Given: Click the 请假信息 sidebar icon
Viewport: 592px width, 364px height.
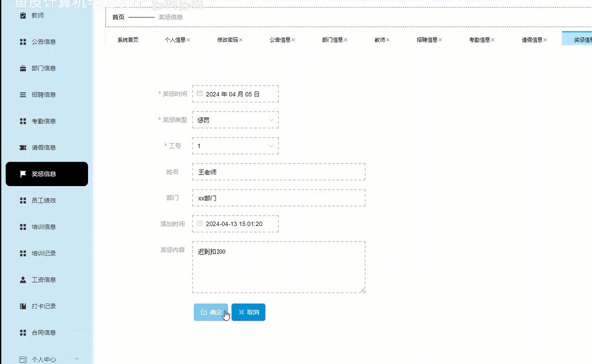Looking at the screenshot, I should point(22,147).
